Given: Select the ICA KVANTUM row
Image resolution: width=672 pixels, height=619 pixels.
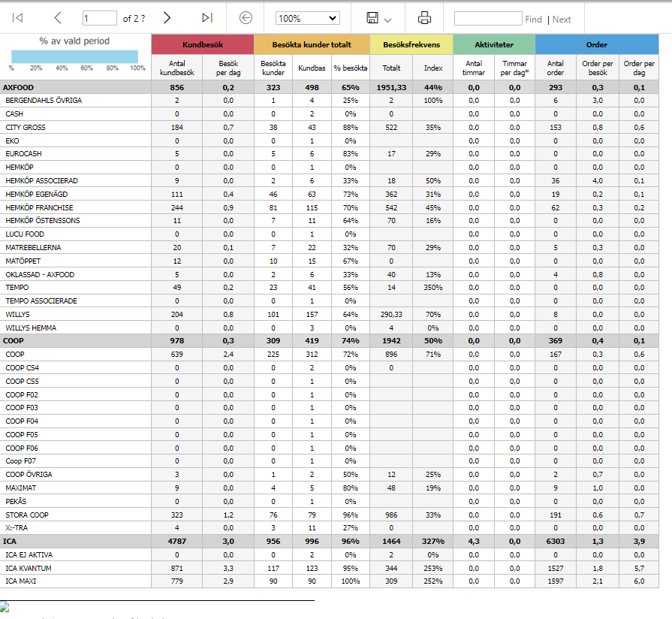Looking at the screenshot, I should (x=329, y=568).
